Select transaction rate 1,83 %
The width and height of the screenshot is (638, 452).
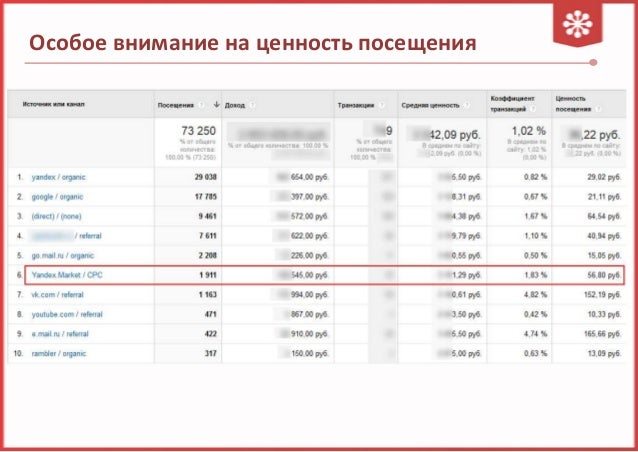(535, 275)
